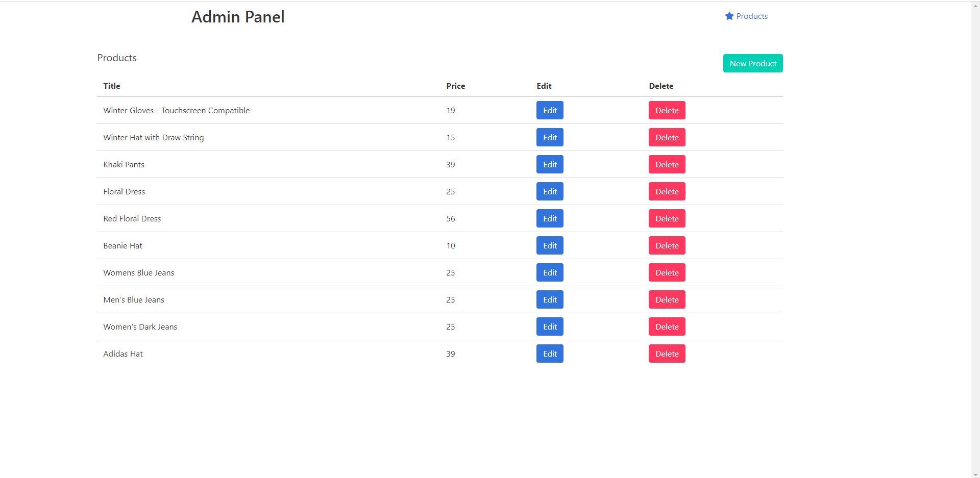Delete the Beanie Hat product

tap(667, 245)
